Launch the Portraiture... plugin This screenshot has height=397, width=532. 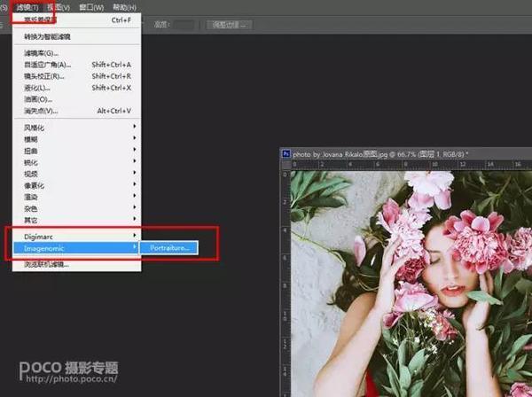pyautogui.click(x=169, y=248)
